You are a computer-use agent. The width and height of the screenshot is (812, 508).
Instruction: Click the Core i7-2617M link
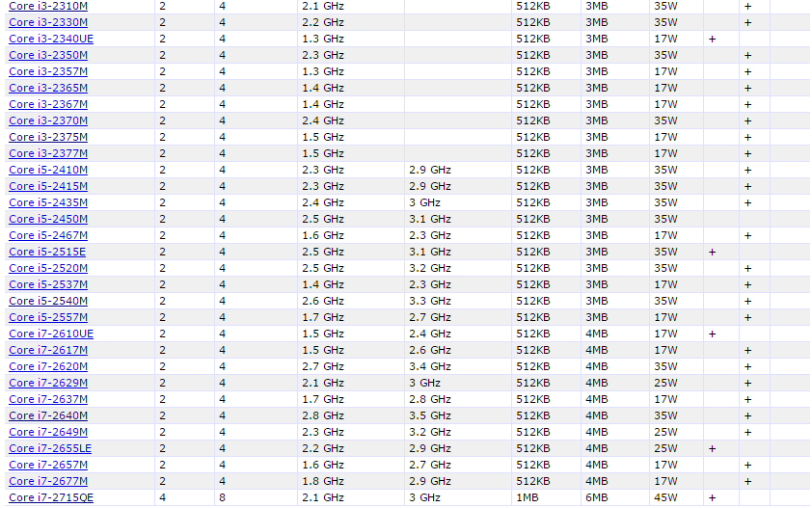click(x=48, y=351)
